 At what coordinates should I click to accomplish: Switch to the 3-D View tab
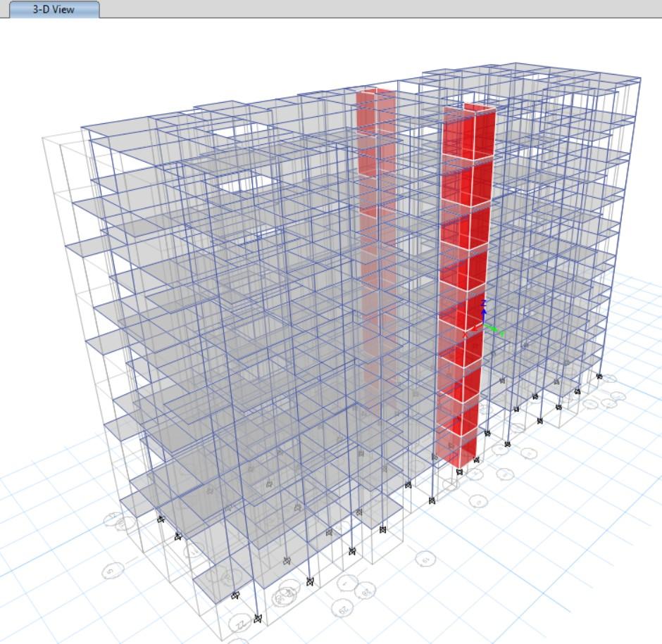click(54, 9)
